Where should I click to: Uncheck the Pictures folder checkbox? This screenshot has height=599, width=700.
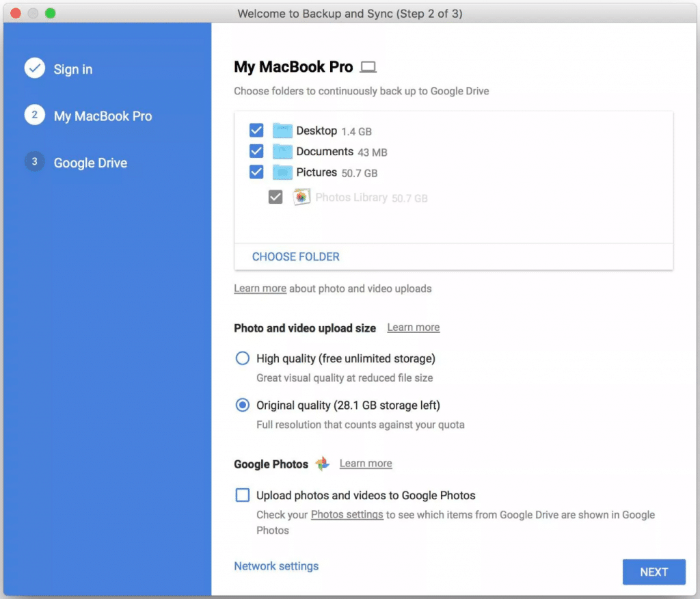point(256,172)
